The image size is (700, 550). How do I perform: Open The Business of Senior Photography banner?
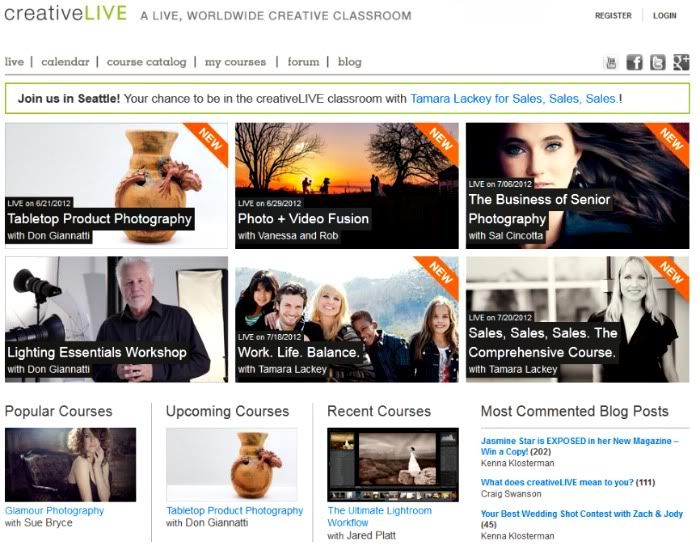coord(578,186)
